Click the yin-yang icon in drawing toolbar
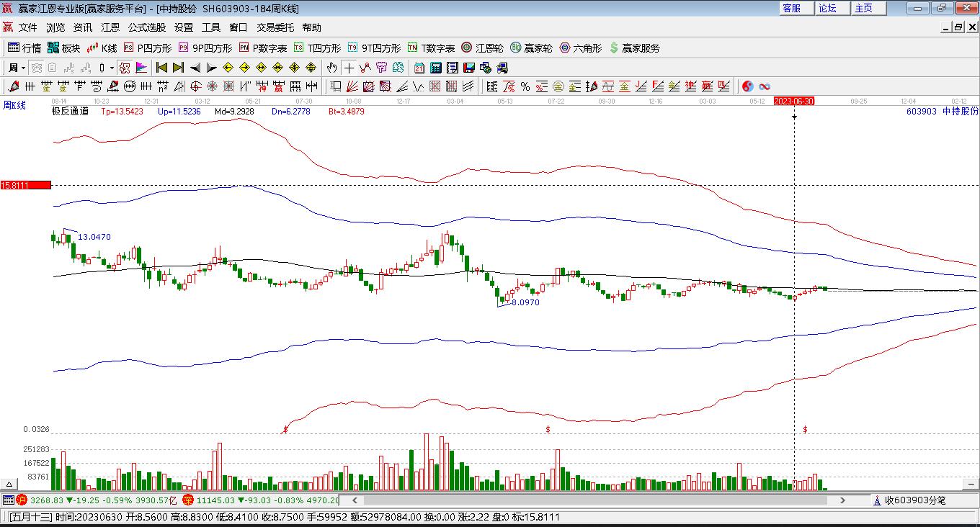The height and width of the screenshot is (527, 980). pyautogui.click(x=747, y=86)
